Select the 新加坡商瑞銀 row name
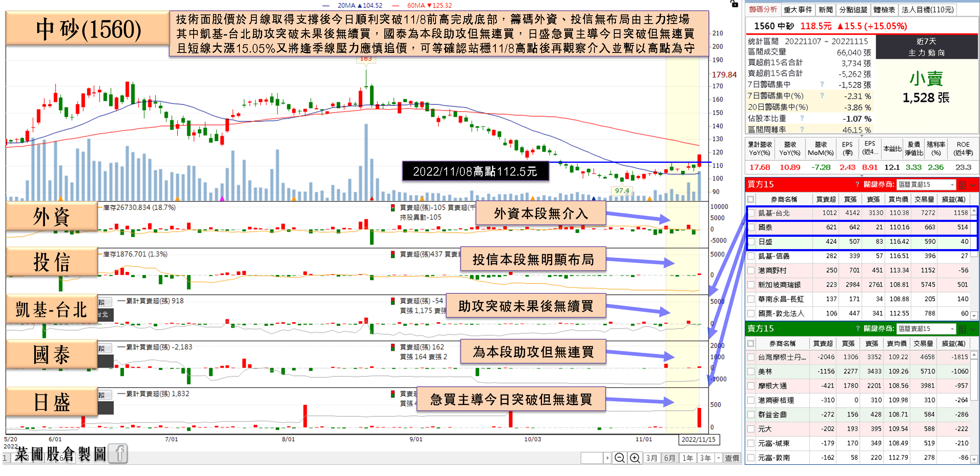The width and height of the screenshot is (980, 476). [779, 285]
